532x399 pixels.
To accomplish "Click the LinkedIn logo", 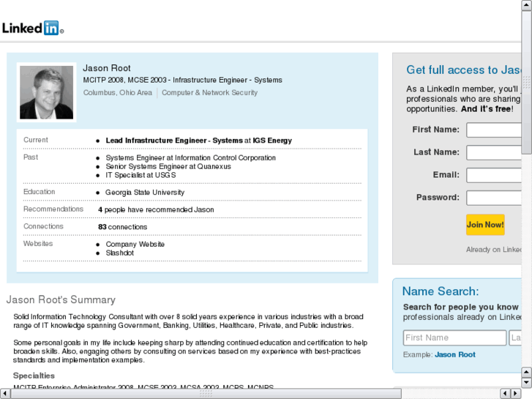I will 33,28.
